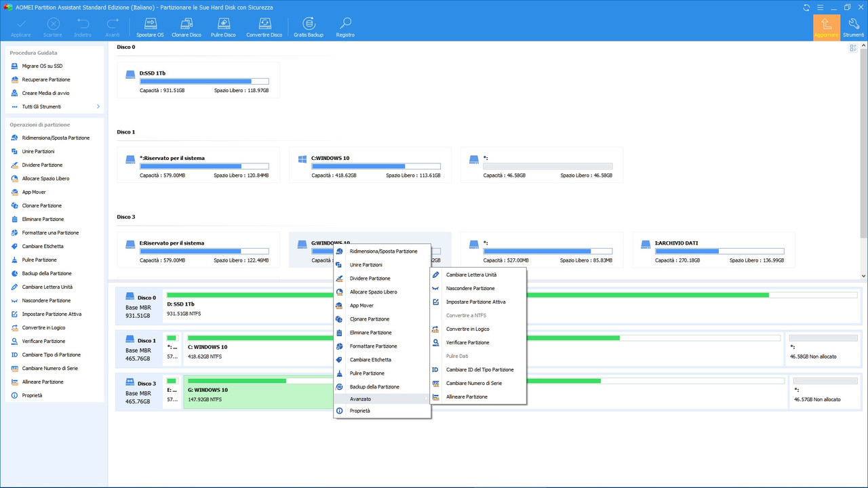Click the orange Aggiornare button
This screenshot has height=488, width=868.
pyautogui.click(x=826, y=27)
